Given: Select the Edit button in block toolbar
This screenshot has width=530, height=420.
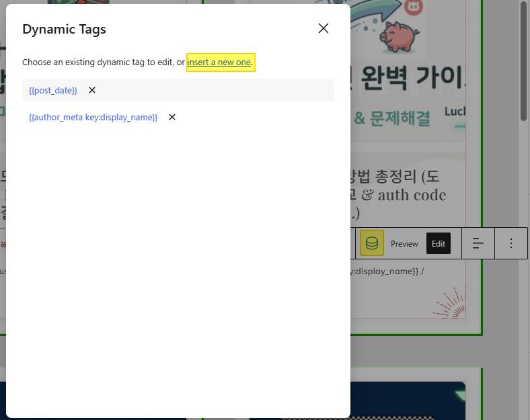Looking at the screenshot, I should pos(439,243).
